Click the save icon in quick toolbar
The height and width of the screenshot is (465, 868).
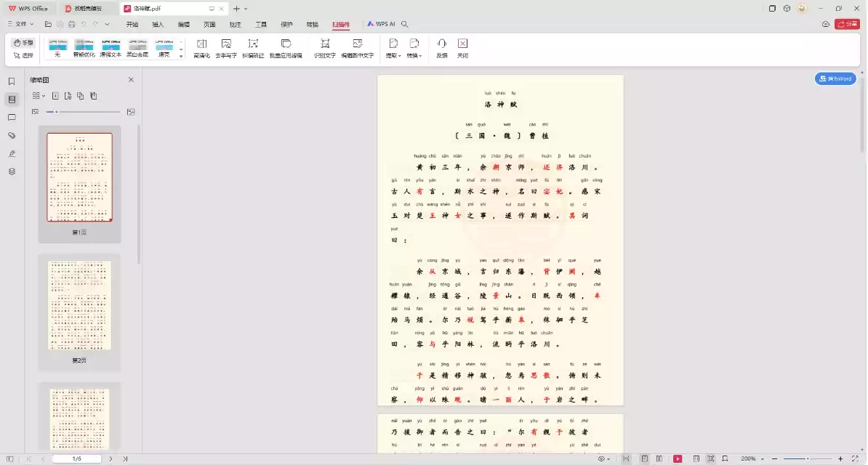(x=60, y=25)
